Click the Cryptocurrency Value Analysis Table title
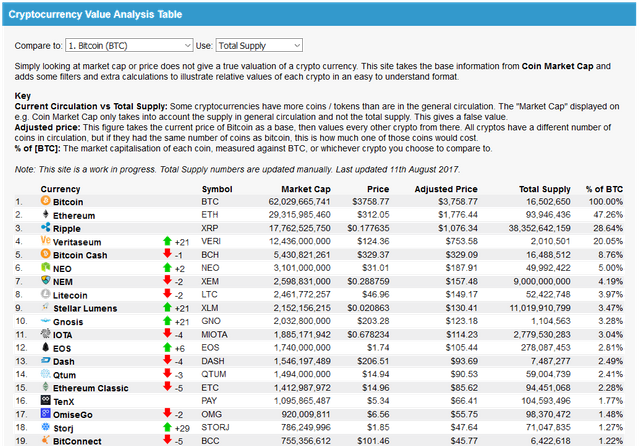This screenshot has height=446, width=640. coord(95,14)
